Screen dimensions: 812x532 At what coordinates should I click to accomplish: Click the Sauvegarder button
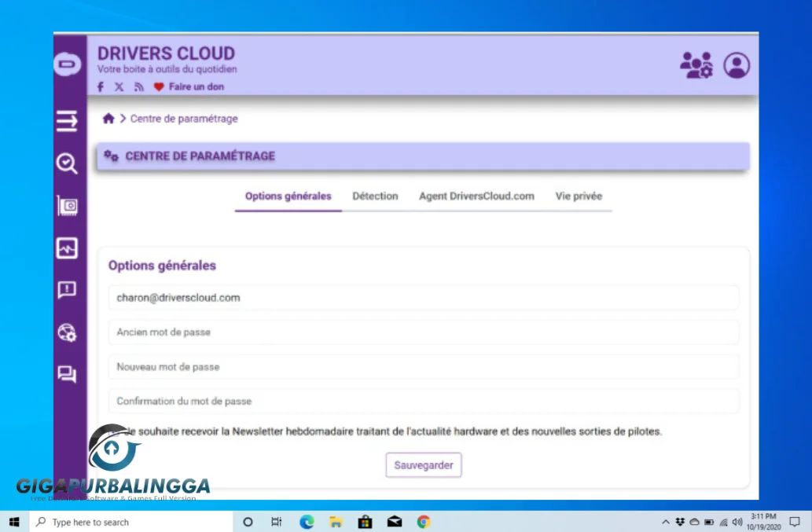coord(423,464)
